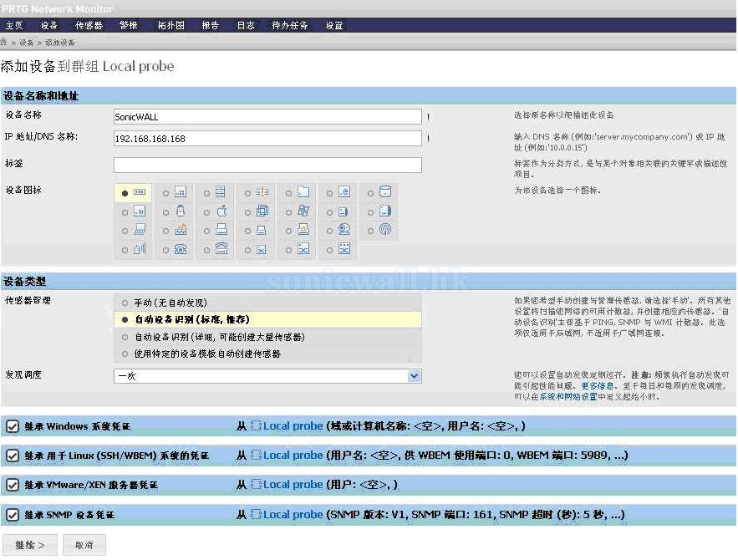Open the 传感器 menu

pyautogui.click(x=89, y=25)
